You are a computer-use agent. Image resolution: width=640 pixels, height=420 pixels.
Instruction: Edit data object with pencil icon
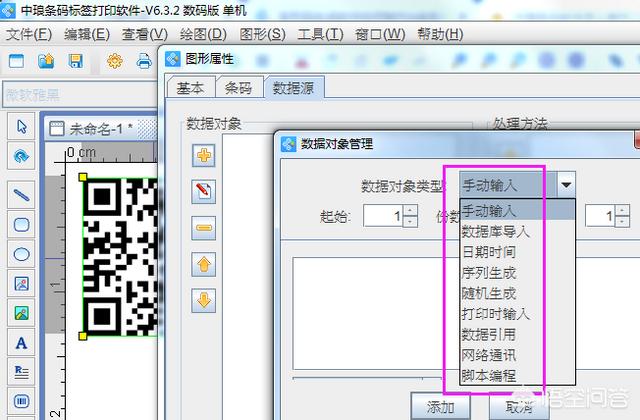click(x=204, y=191)
